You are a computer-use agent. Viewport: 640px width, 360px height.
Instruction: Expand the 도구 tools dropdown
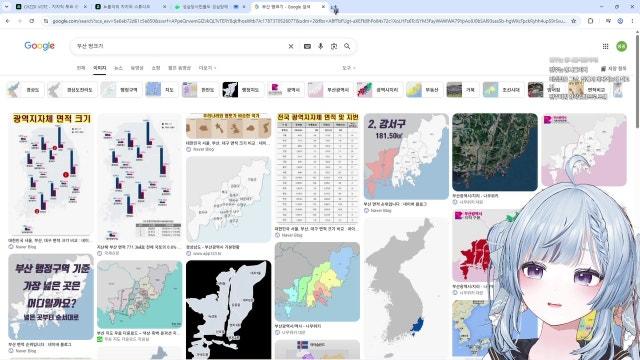[x=349, y=68]
